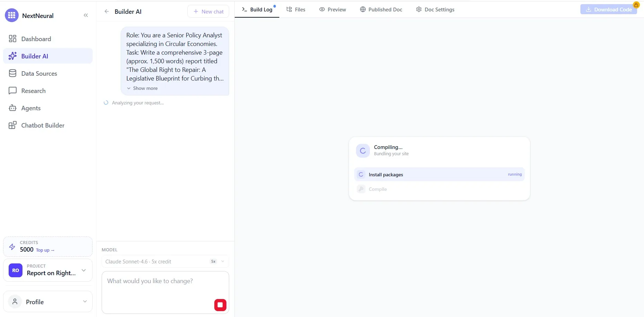Stop generation with the red stop button

tap(220, 305)
